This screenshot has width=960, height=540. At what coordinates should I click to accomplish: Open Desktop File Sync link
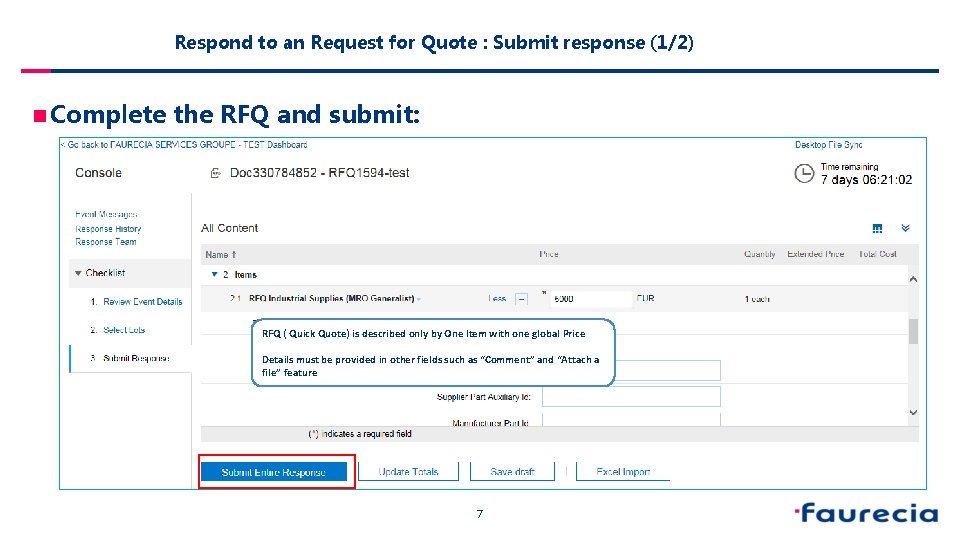pyautogui.click(x=828, y=144)
